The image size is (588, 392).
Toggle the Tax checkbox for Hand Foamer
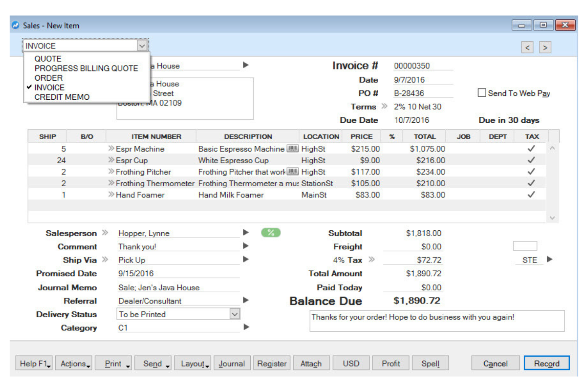click(531, 195)
